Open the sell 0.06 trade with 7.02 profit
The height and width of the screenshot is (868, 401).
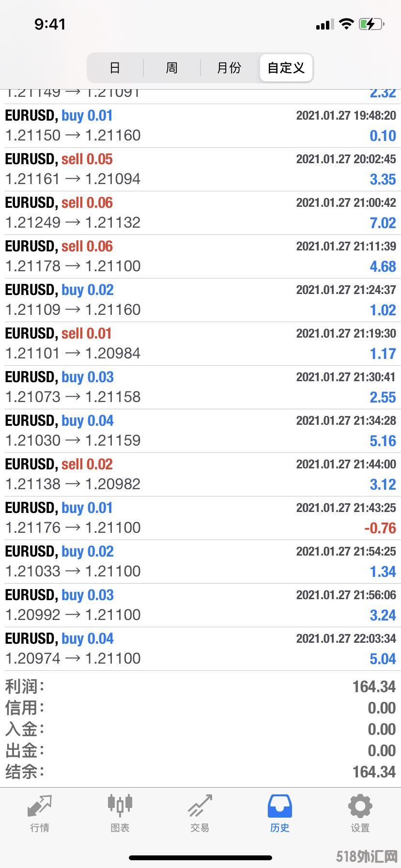point(200,213)
